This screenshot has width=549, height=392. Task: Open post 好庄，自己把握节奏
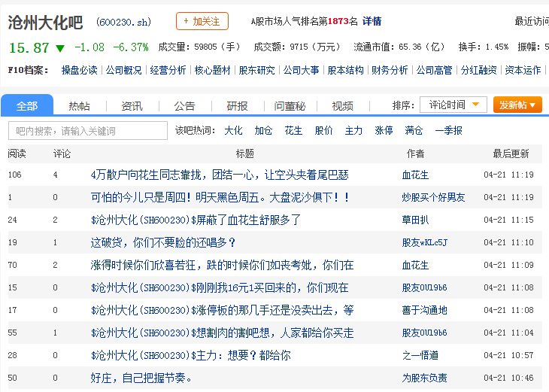tap(141, 378)
